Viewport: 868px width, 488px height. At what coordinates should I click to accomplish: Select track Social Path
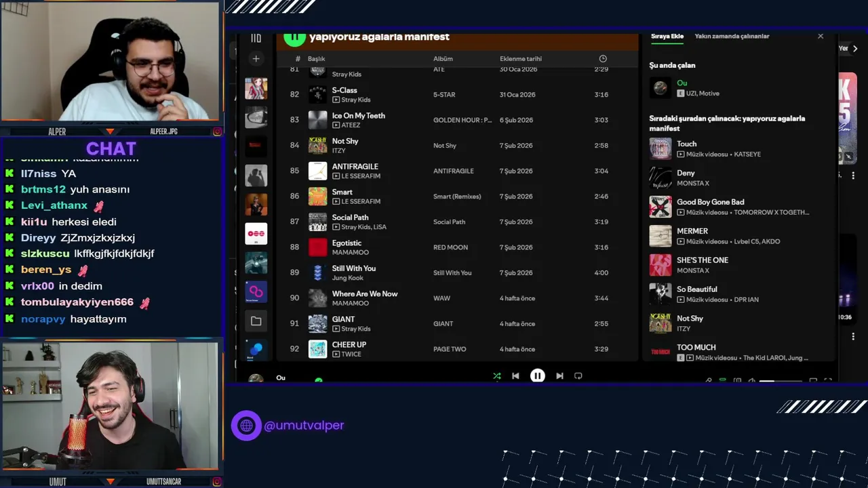point(350,218)
